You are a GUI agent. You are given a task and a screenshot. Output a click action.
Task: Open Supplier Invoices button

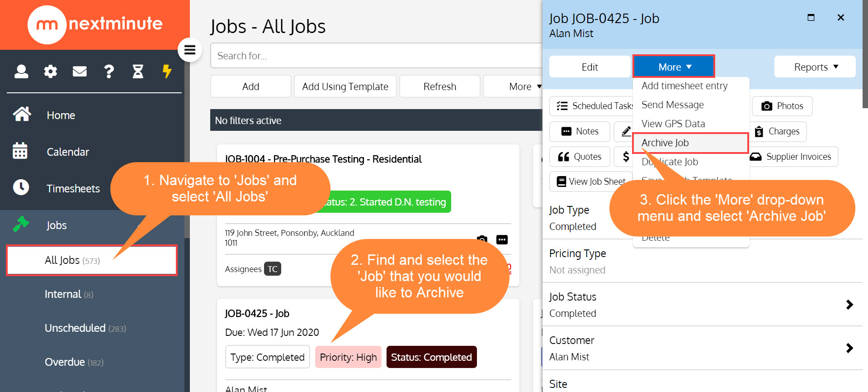click(793, 157)
